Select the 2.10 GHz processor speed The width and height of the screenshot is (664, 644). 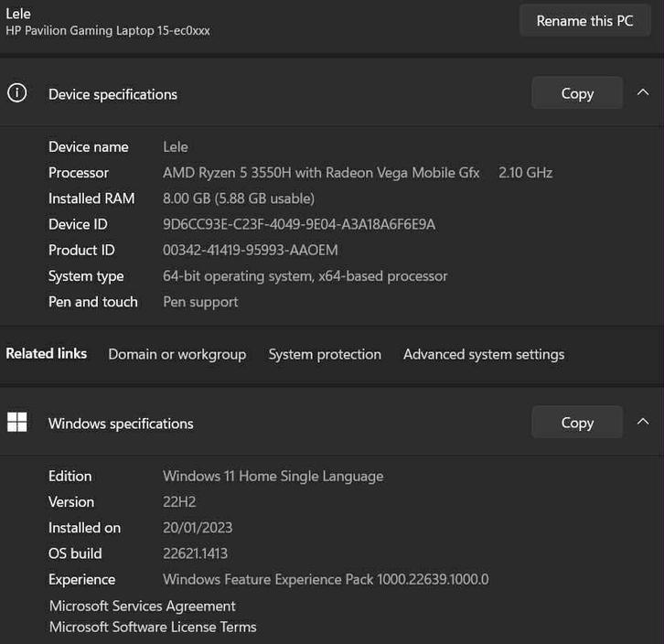click(x=525, y=173)
